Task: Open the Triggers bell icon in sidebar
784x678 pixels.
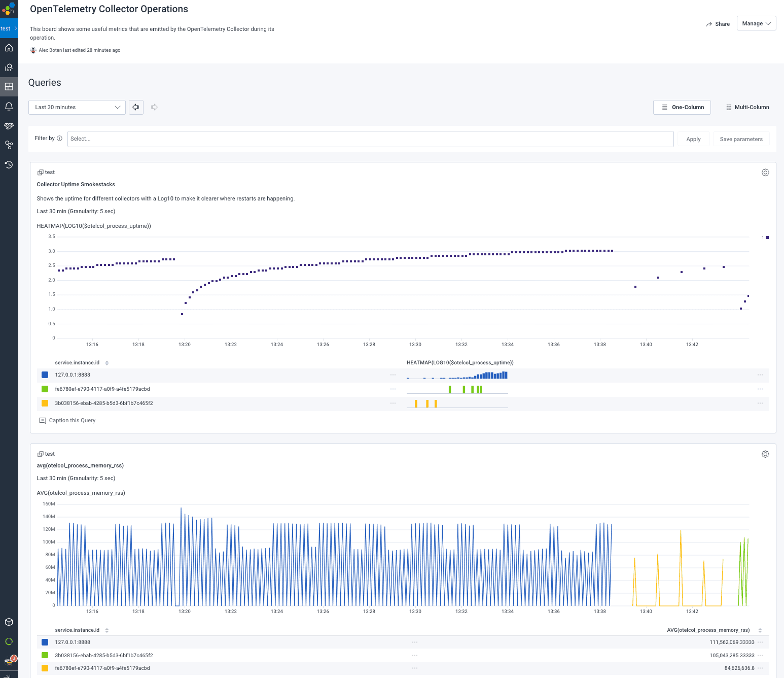Action: click(9, 107)
